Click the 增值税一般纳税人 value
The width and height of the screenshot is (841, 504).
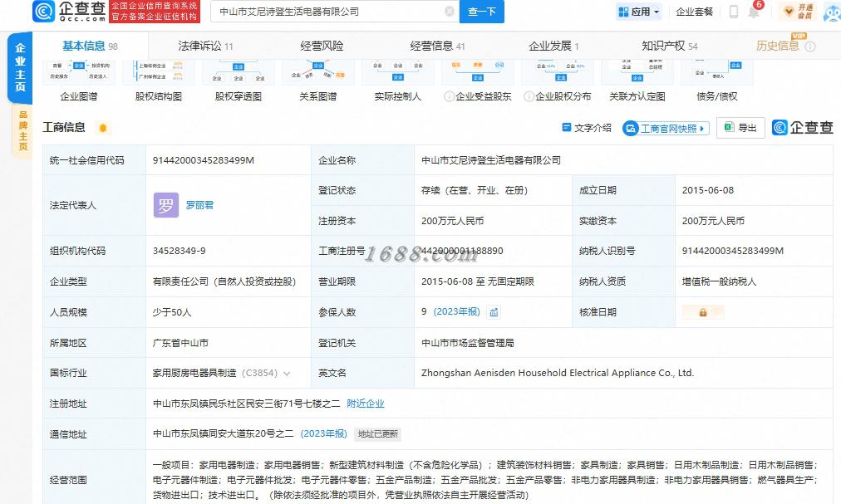(719, 281)
